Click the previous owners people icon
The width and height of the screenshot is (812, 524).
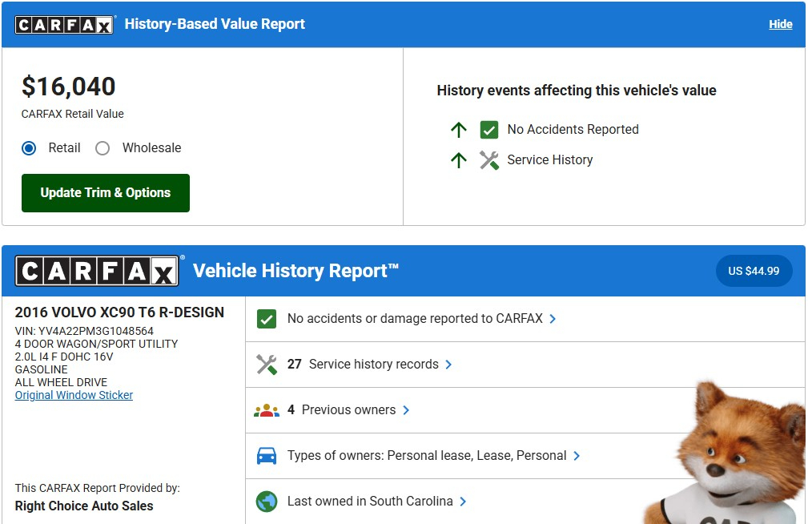[x=266, y=410]
